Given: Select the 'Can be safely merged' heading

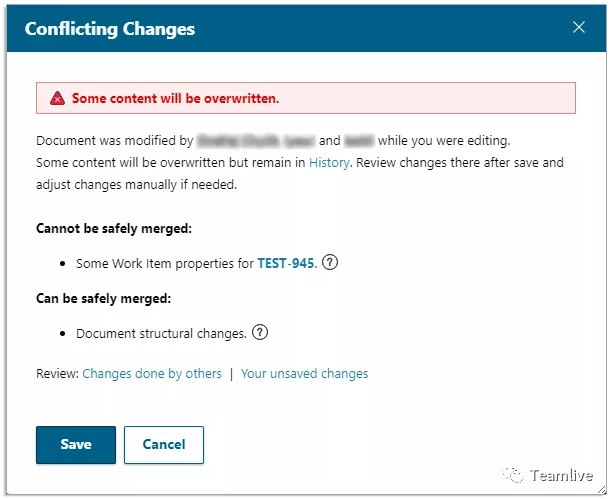Looking at the screenshot, I should tap(104, 299).
